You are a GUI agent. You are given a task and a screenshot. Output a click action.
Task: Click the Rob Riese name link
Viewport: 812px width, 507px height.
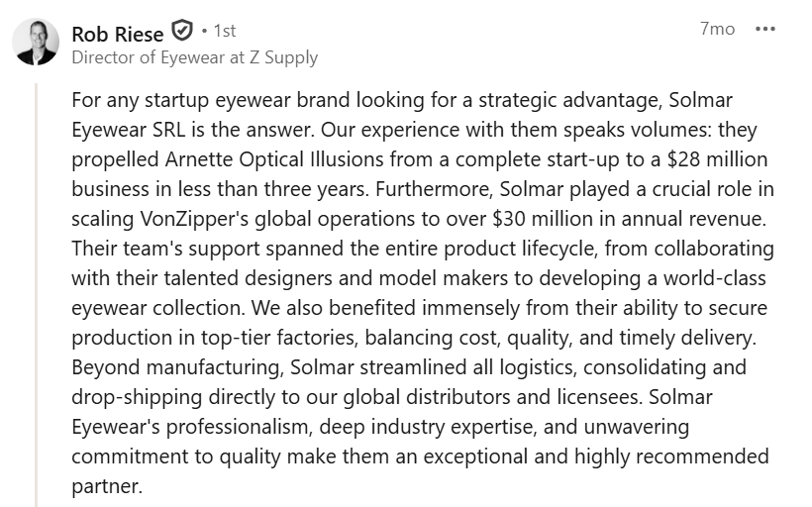click(119, 32)
